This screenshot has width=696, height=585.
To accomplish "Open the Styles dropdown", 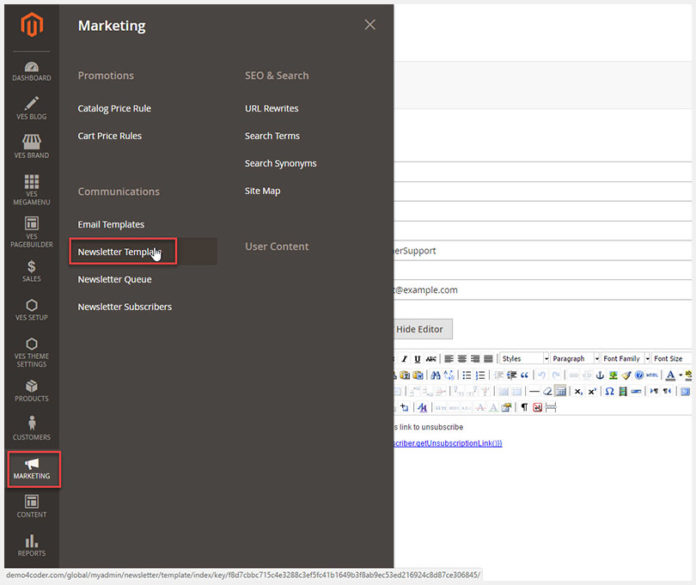I will [523, 358].
